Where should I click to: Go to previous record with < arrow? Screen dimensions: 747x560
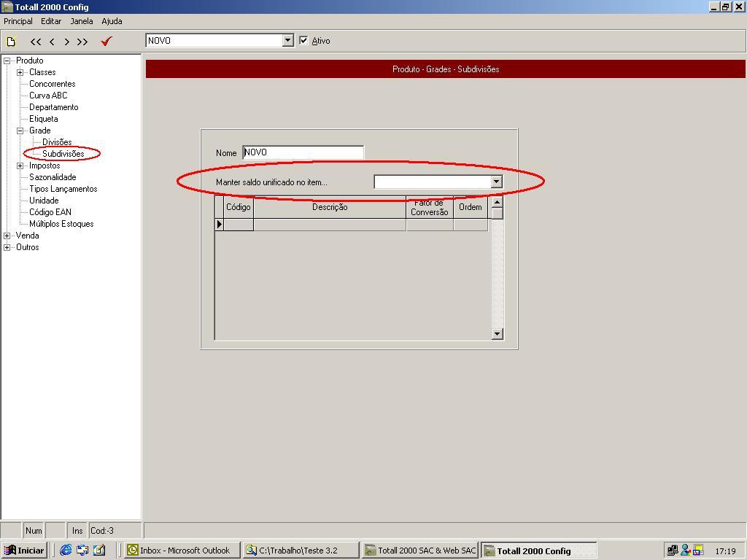[52, 42]
